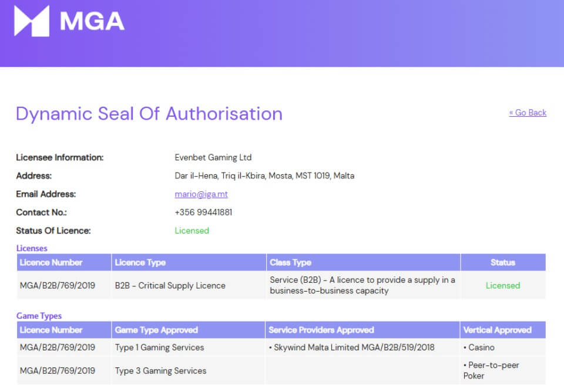Click the Peer-to-peer Poker vertical entry
The height and width of the screenshot is (392, 564).
[x=492, y=370]
